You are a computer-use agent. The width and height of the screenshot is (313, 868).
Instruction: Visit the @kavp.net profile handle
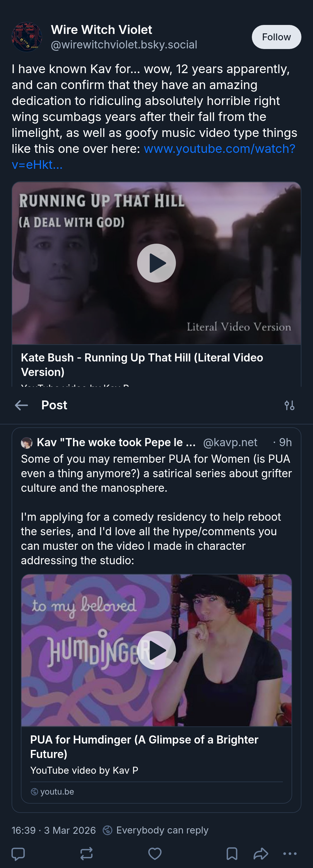[230, 442]
